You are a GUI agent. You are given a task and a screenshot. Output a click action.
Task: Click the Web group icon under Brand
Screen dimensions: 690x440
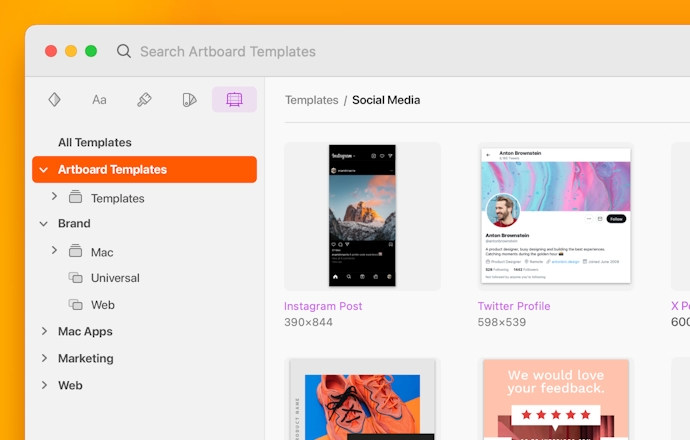pos(75,304)
